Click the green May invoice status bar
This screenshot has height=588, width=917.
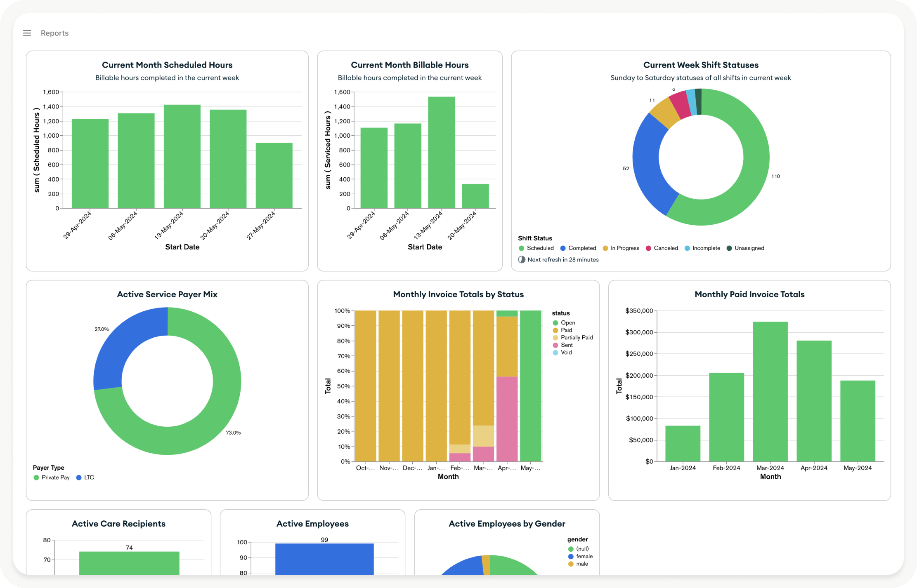tap(531, 386)
